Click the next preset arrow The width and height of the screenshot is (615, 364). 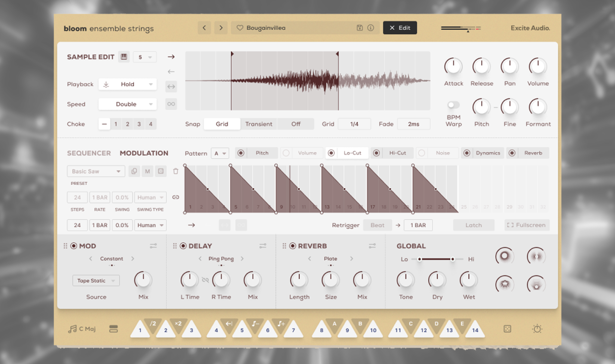pyautogui.click(x=221, y=28)
